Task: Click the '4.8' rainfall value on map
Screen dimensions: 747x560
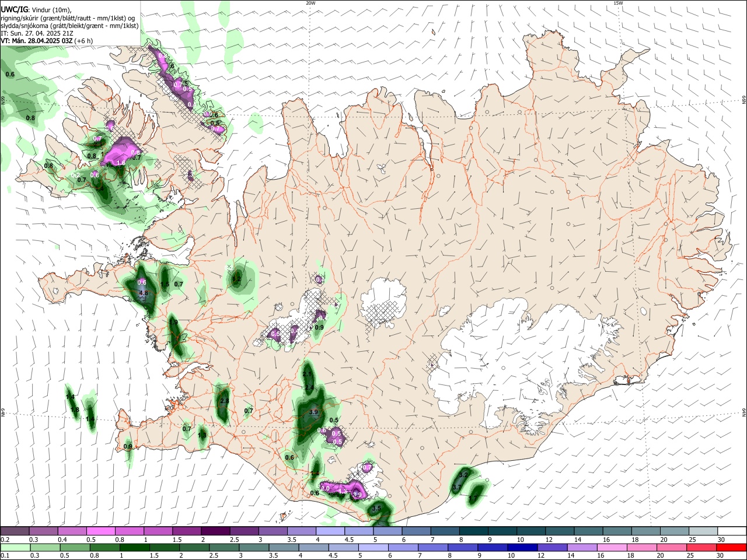Action: [x=144, y=293]
